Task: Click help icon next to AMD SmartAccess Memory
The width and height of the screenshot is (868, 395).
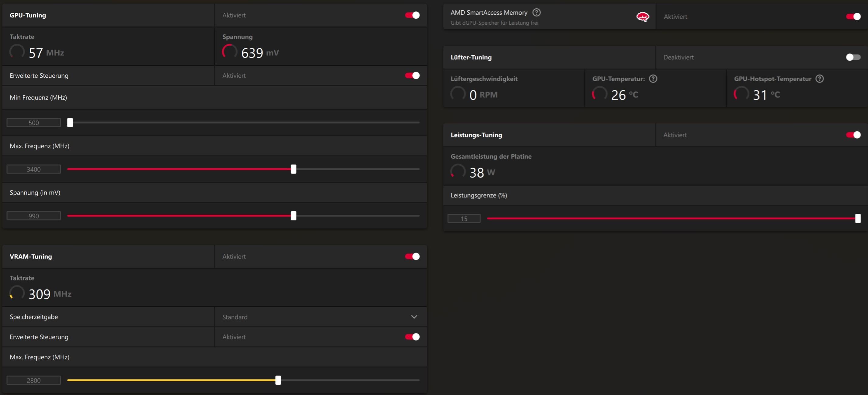Action: tap(536, 12)
